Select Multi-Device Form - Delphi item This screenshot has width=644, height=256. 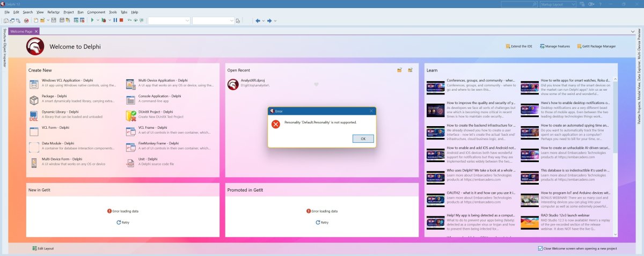[72, 162]
